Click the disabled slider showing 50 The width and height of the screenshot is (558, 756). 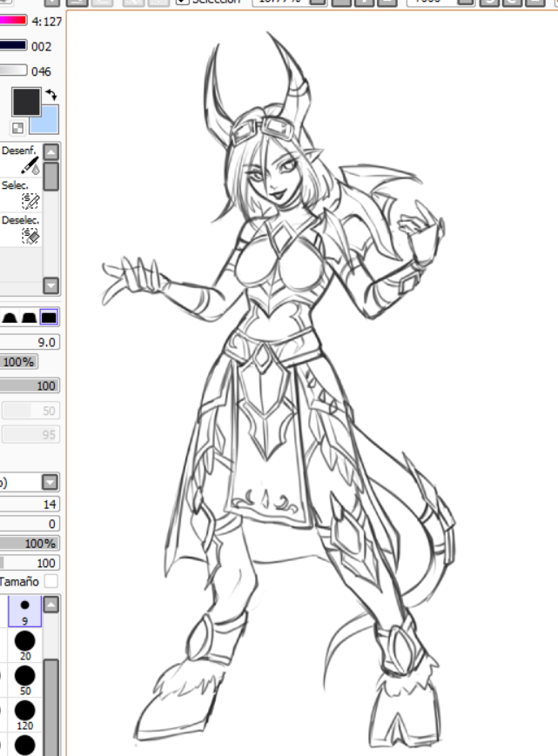tap(30, 411)
